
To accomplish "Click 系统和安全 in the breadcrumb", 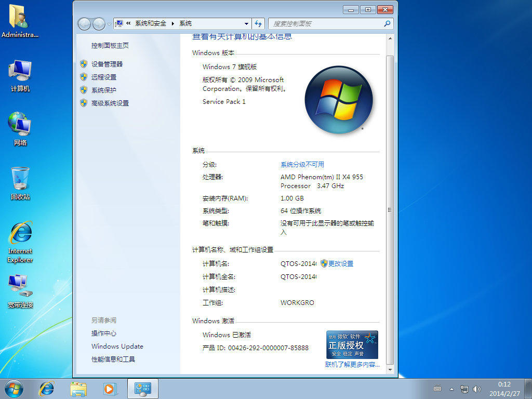I will 151,23.
